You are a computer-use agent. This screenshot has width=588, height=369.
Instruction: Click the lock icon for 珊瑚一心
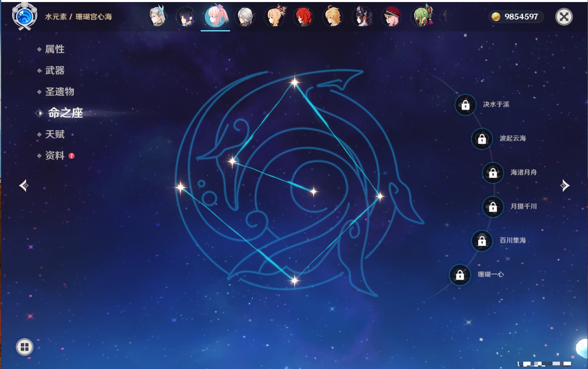[460, 275]
